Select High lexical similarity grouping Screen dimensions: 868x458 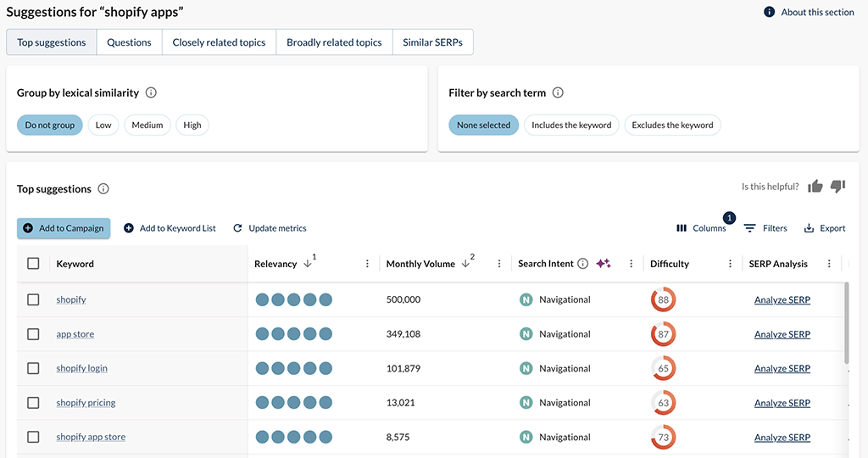pos(192,126)
